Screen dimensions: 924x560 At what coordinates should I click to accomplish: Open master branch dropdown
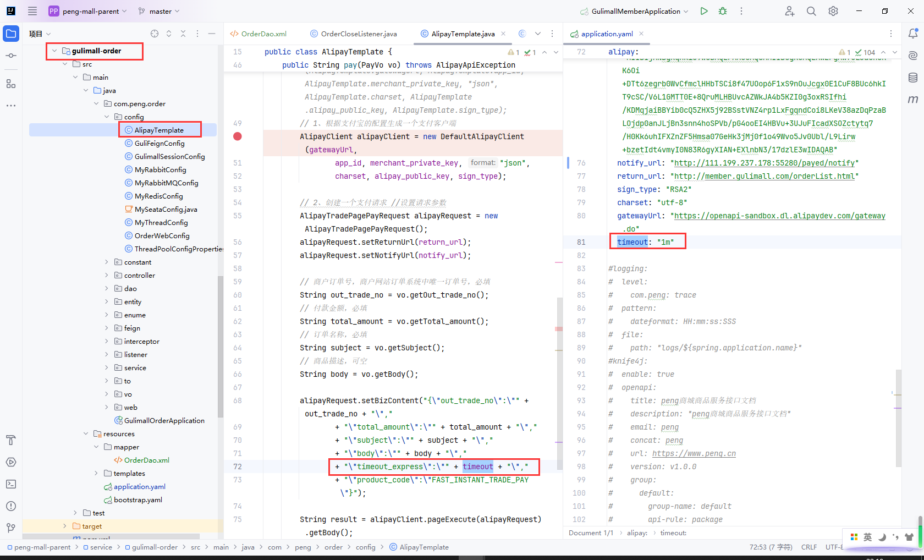[x=159, y=11]
